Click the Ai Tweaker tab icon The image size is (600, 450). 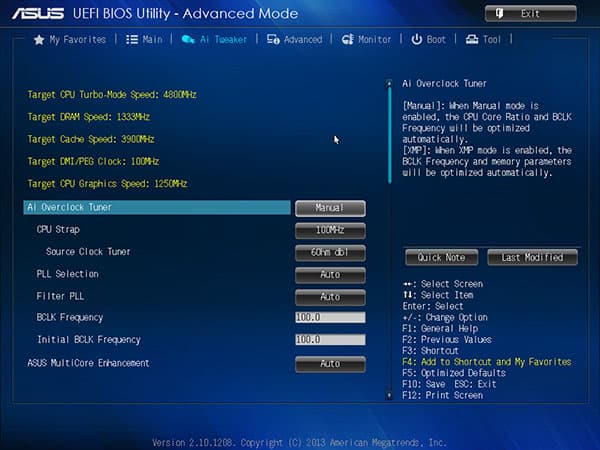[188, 39]
